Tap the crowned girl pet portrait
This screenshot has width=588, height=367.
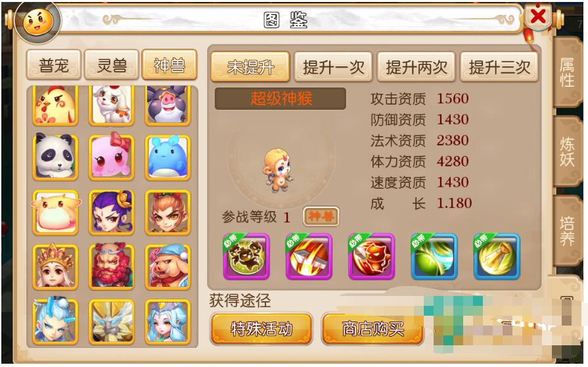coord(55,267)
